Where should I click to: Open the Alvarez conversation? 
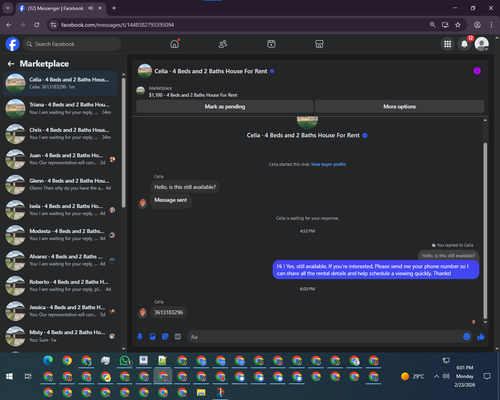click(61, 260)
